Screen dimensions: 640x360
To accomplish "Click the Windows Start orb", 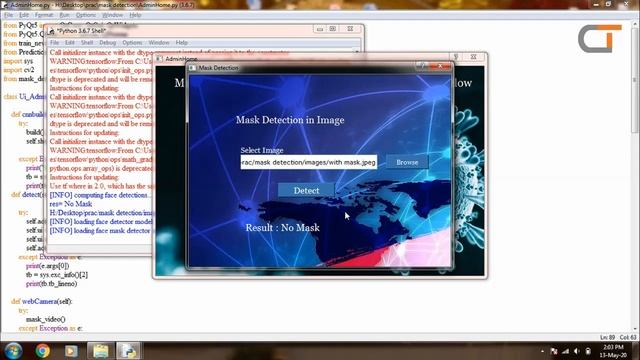I will tap(13, 351).
